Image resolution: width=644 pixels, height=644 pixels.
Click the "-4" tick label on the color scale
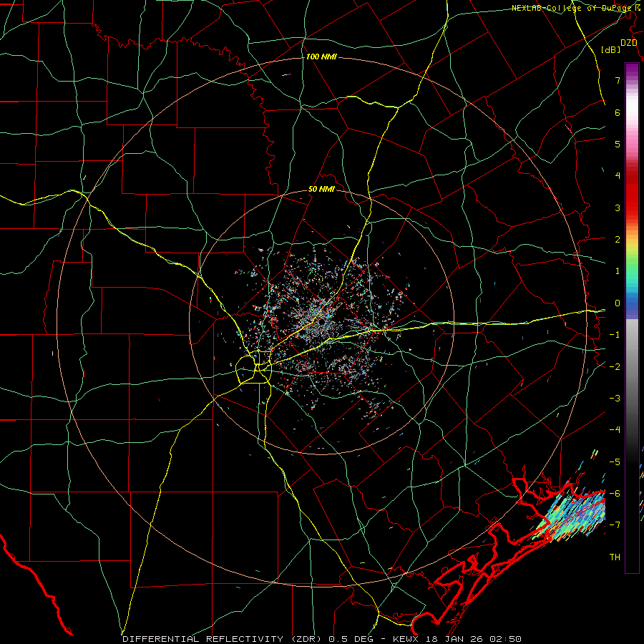click(615, 430)
